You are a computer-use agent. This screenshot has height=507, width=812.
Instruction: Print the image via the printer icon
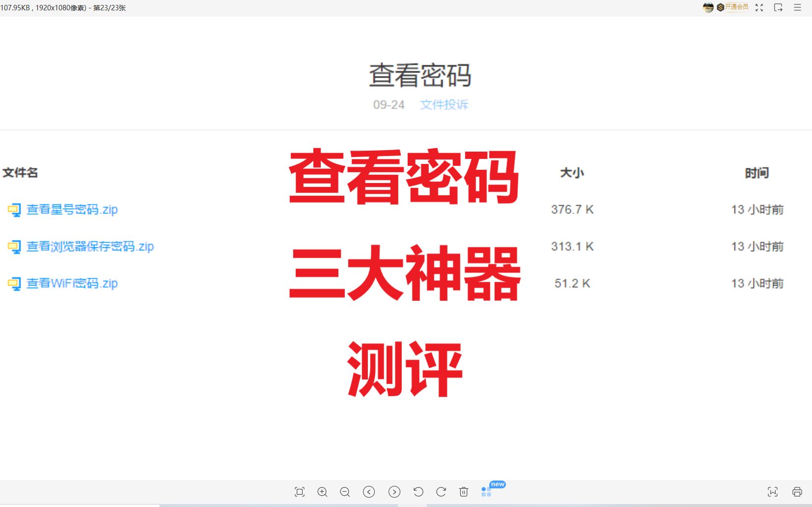point(796,491)
